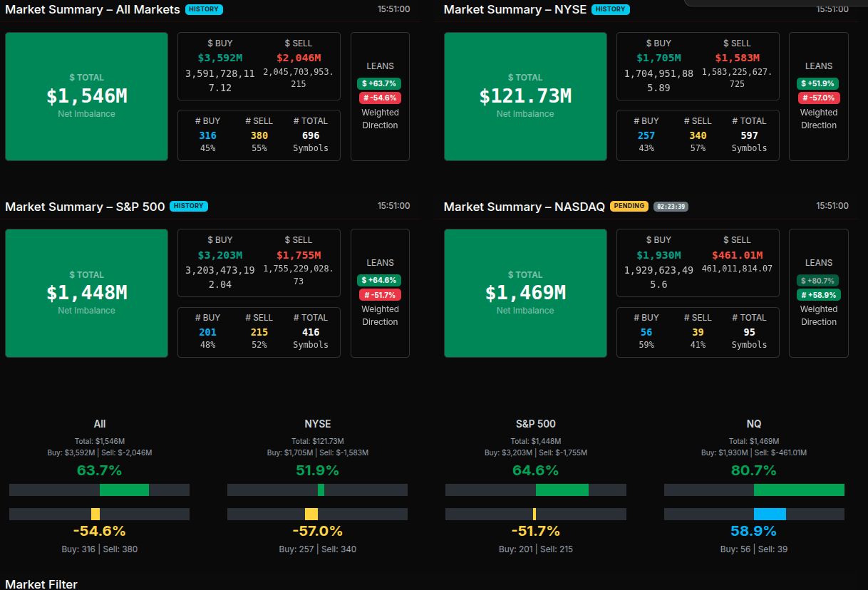Click the green +63.7% All Markets lean badge
The height and width of the screenshot is (590, 868).
coord(380,83)
